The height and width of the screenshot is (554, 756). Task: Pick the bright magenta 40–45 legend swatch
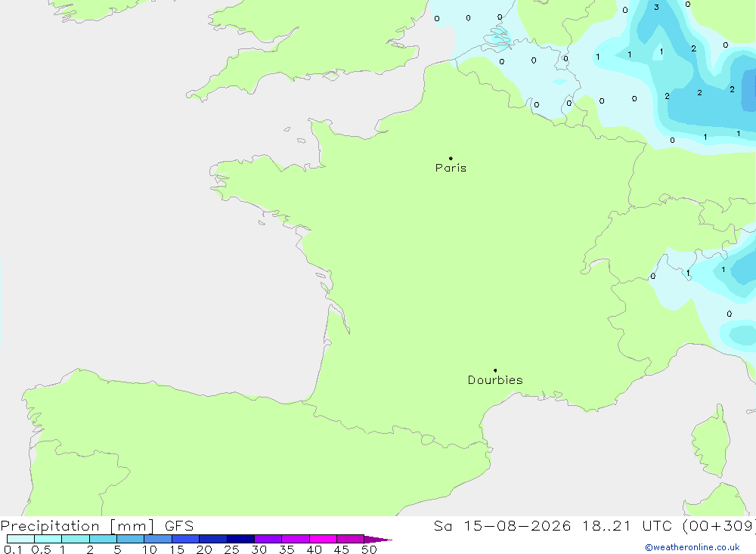pos(323,539)
